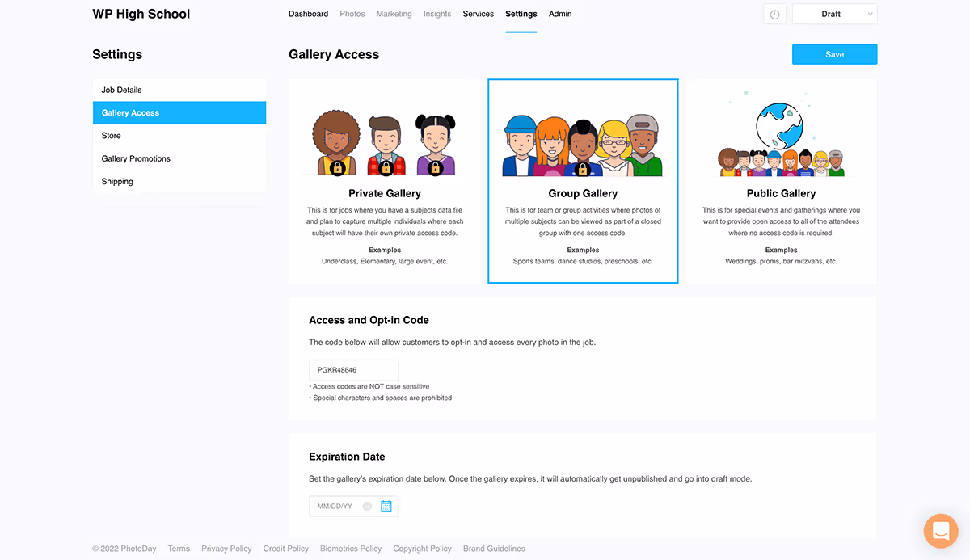
Task: Select the Settings tab
Action: pyautogui.click(x=521, y=14)
